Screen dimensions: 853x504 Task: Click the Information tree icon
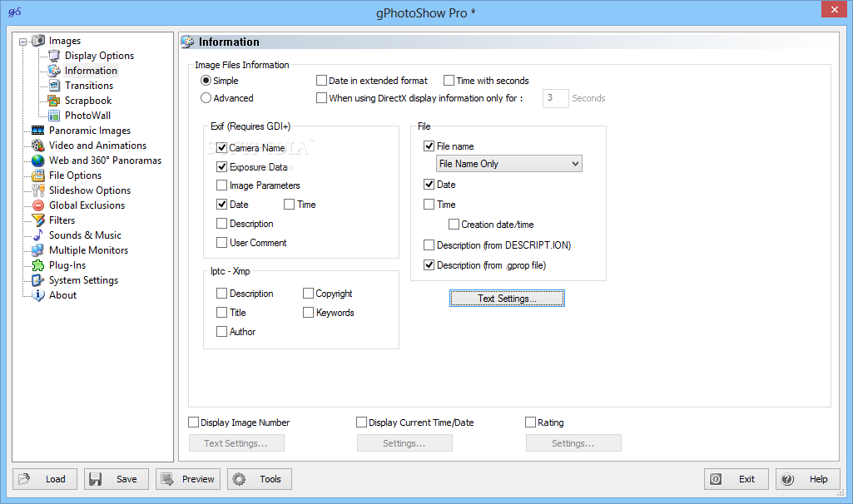[x=54, y=70]
